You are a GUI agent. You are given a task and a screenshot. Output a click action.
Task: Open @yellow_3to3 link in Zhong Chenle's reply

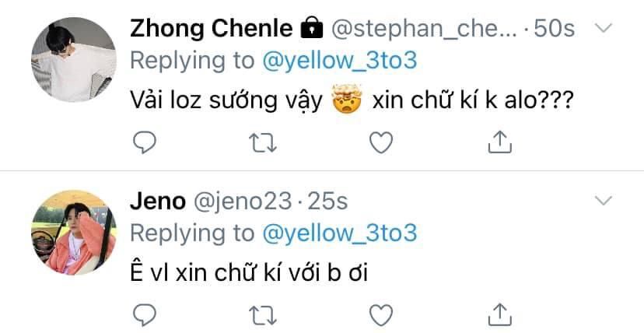[339, 61]
